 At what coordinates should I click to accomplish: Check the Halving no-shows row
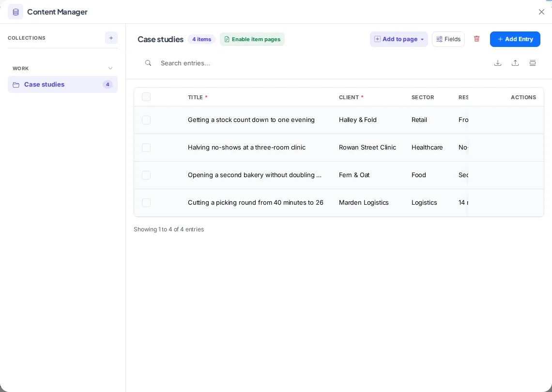(146, 148)
